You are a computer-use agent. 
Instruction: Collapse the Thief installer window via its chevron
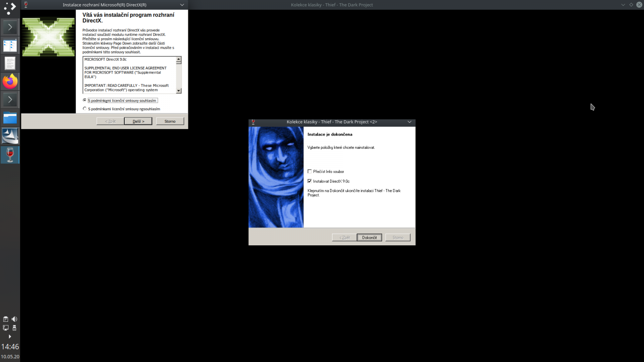coord(409,122)
